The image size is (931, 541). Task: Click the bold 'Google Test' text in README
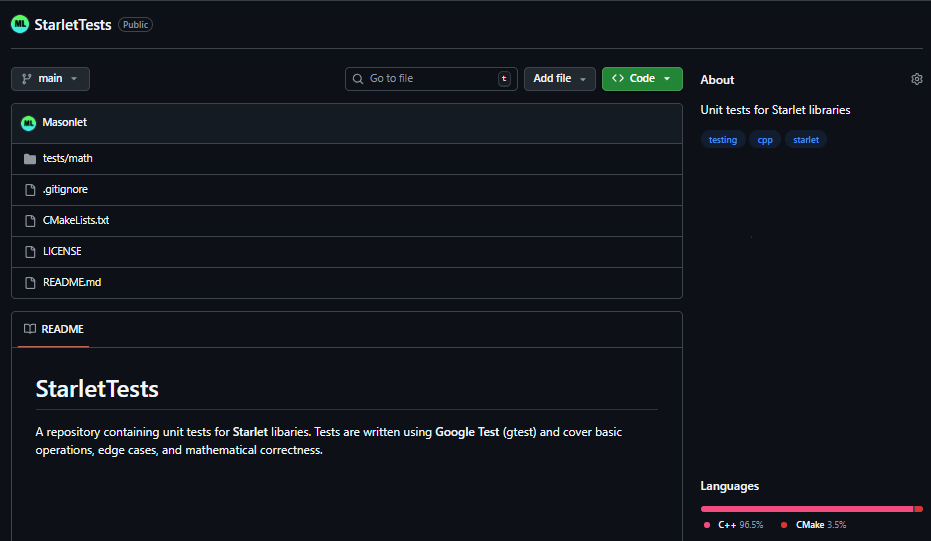click(x=467, y=432)
